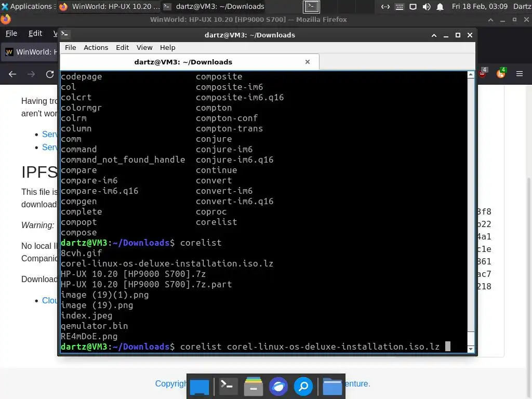Click at the terminal prompt cursor block
The height and width of the screenshot is (399, 532).
click(448, 347)
